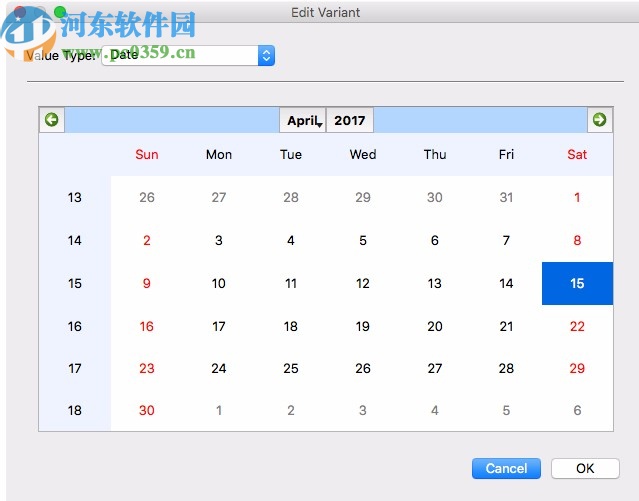Select Friday April 21
The image size is (639, 501).
tap(506, 326)
